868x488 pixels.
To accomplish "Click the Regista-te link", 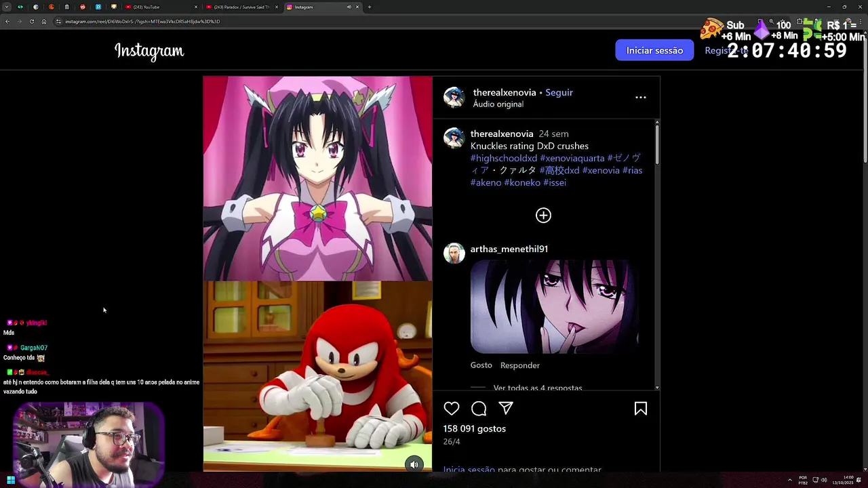I will pyautogui.click(x=726, y=50).
